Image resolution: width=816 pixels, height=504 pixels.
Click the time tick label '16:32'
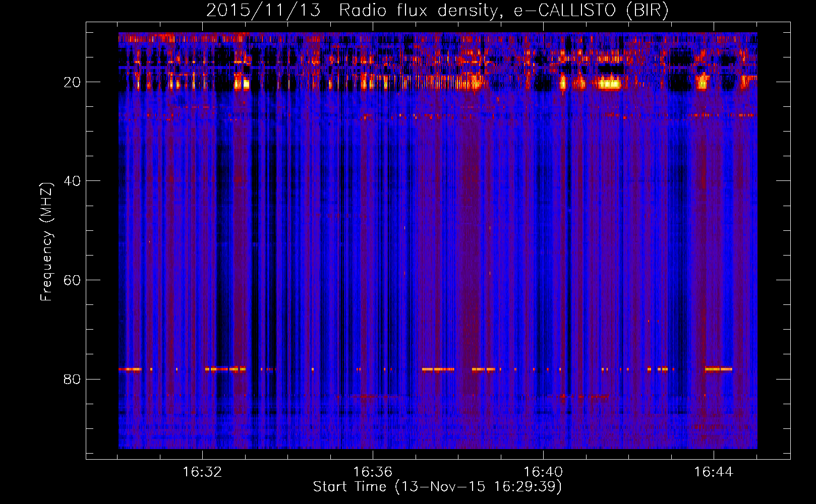(x=202, y=472)
